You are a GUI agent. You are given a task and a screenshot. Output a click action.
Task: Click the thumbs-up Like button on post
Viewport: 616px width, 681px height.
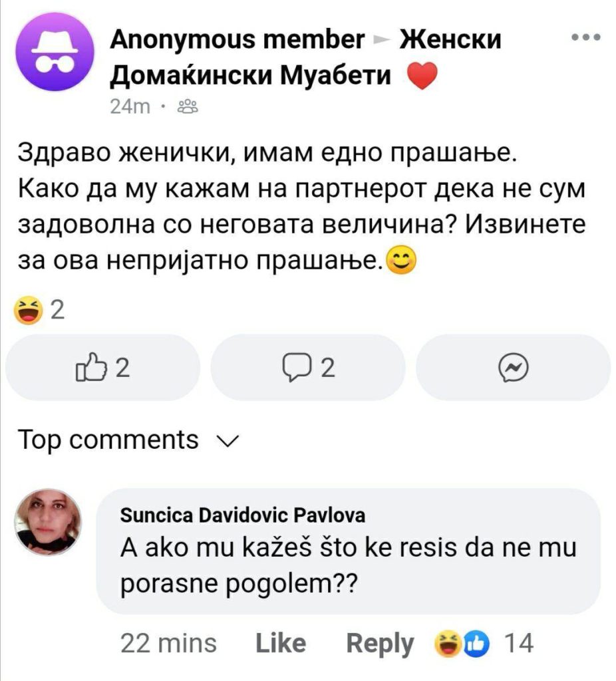pyautogui.click(x=102, y=367)
